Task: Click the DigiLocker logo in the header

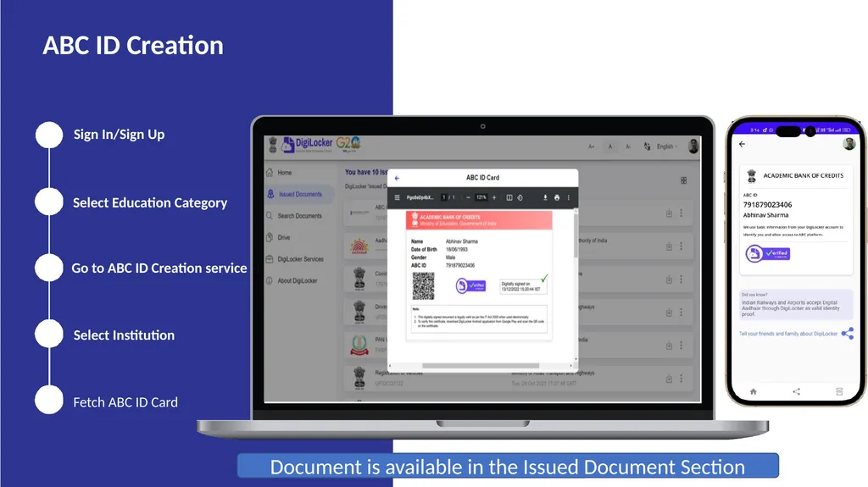Action: [x=307, y=145]
